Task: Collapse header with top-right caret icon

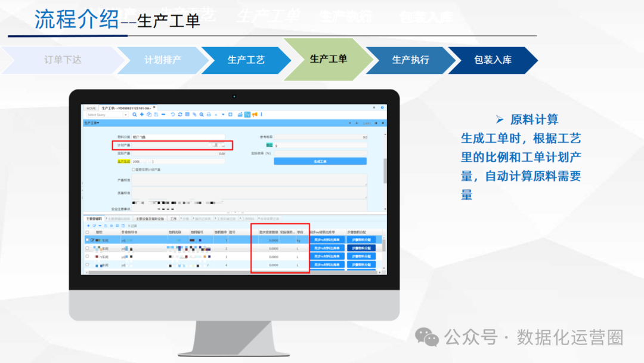Action: pos(374,107)
